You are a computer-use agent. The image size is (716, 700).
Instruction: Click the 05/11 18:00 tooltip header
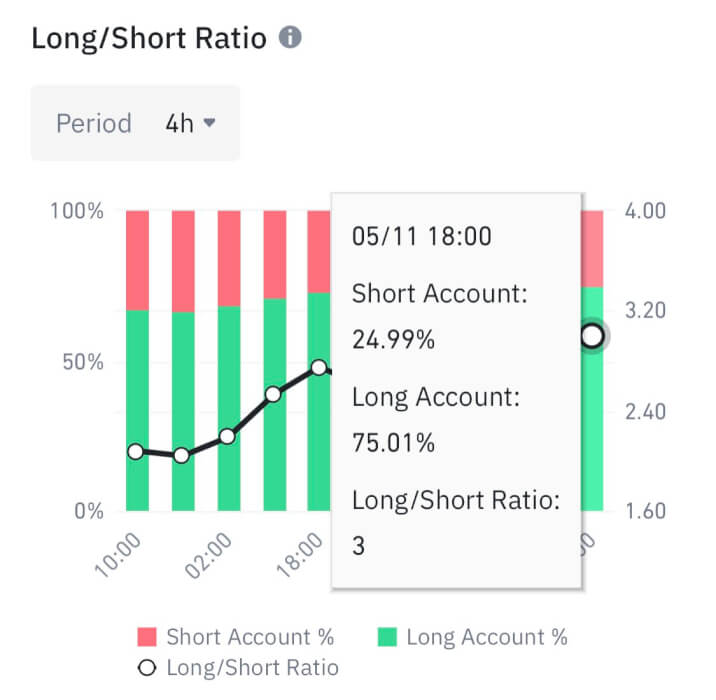tap(421, 237)
